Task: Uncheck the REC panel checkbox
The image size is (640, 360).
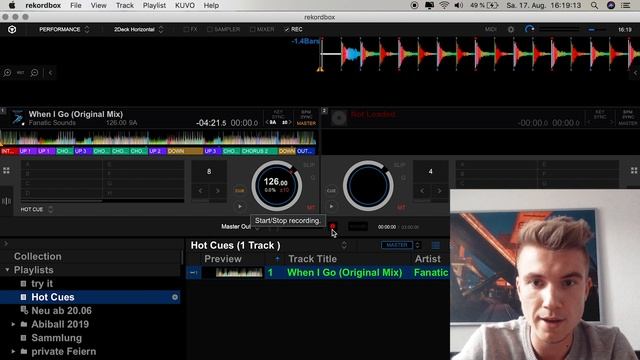Action: coord(287,29)
